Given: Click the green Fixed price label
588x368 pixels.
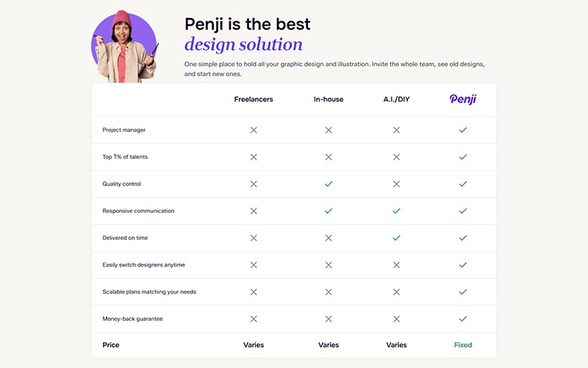Looking at the screenshot, I should [x=463, y=344].
